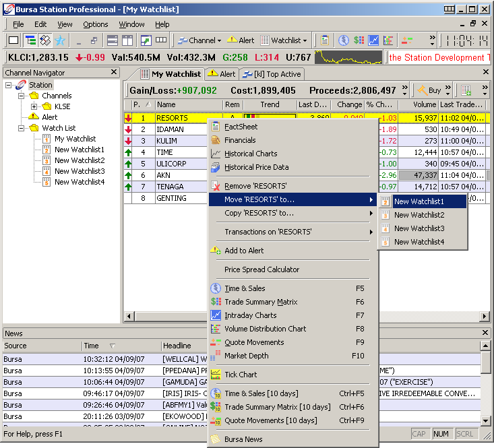Choose Add to Alert from the context menu
Viewport: 494px width, 448px height.
click(x=293, y=251)
